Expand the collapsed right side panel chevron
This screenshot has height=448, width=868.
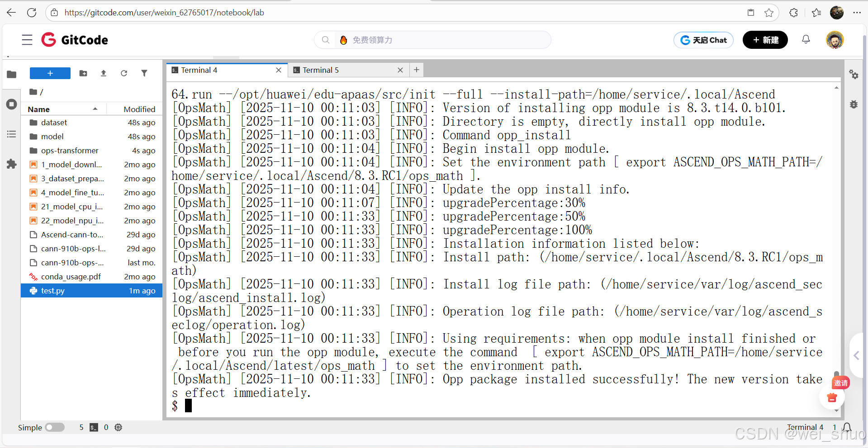coord(856,356)
